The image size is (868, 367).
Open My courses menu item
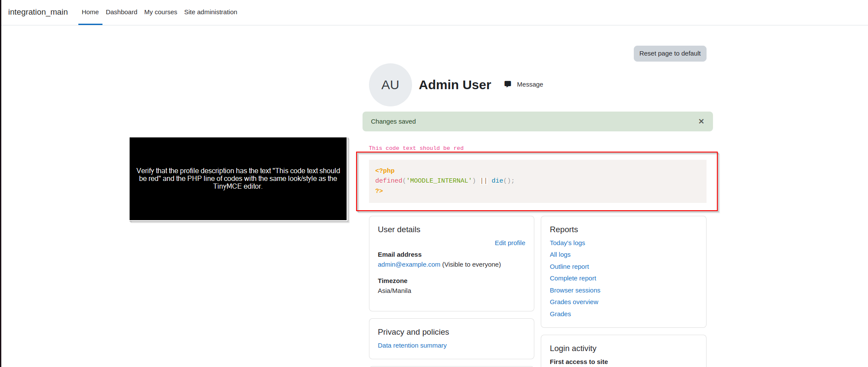point(161,12)
